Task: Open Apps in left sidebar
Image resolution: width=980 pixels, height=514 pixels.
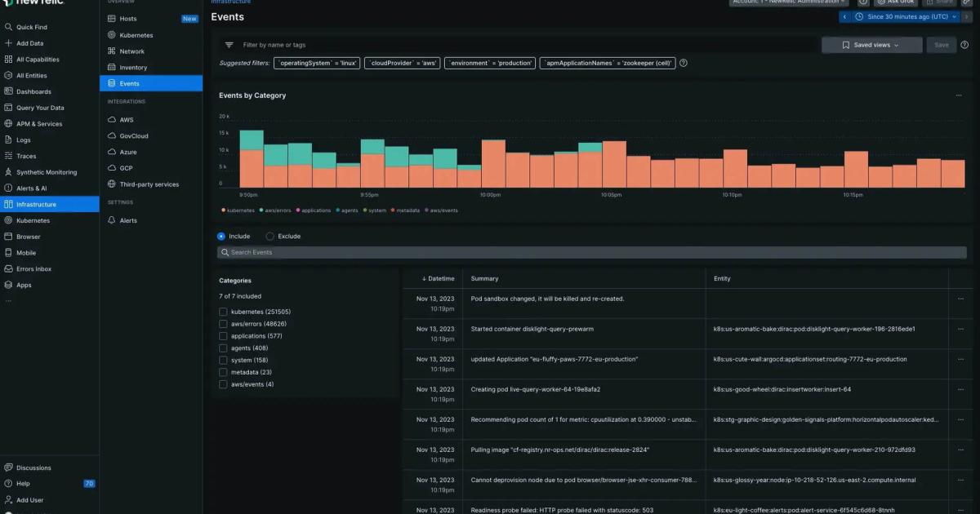Action: [x=24, y=285]
